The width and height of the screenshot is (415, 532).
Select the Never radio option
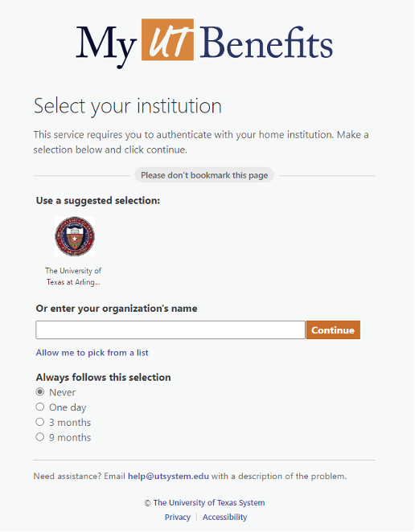click(40, 392)
